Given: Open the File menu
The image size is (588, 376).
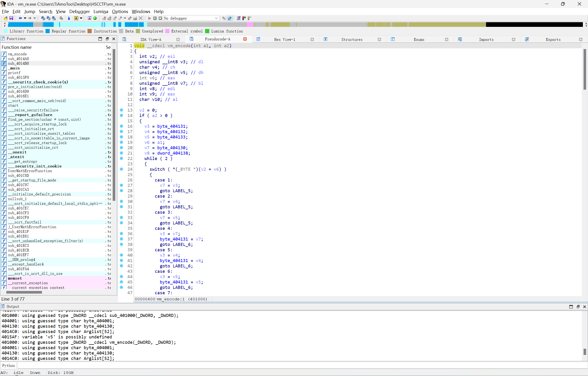Looking at the screenshot, I should pos(5,11).
